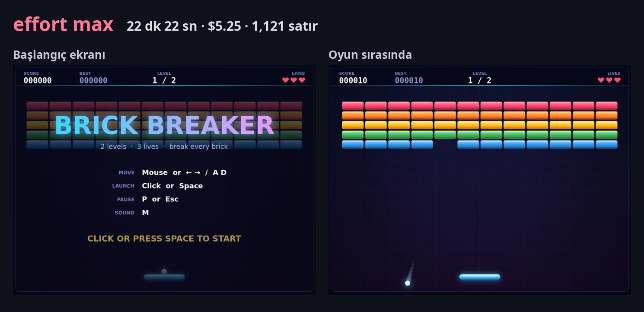Click the first red brick in the gameplay screen

(353, 106)
